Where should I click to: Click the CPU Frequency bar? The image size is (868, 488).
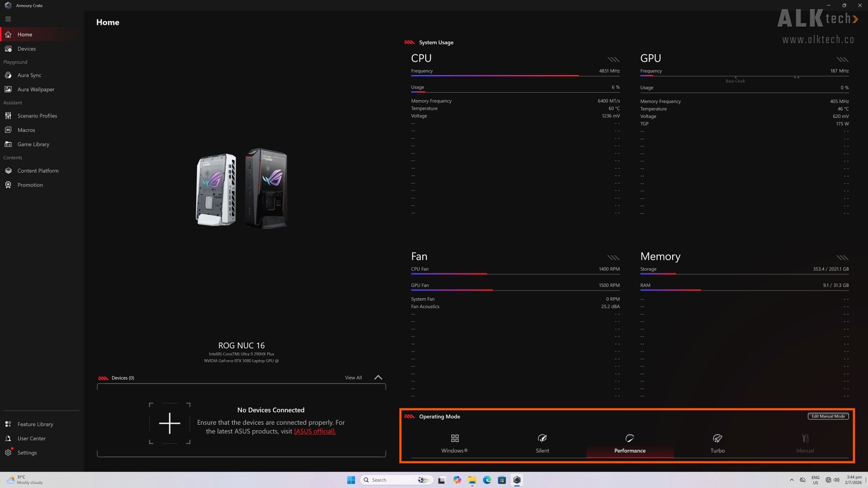tap(515, 75)
